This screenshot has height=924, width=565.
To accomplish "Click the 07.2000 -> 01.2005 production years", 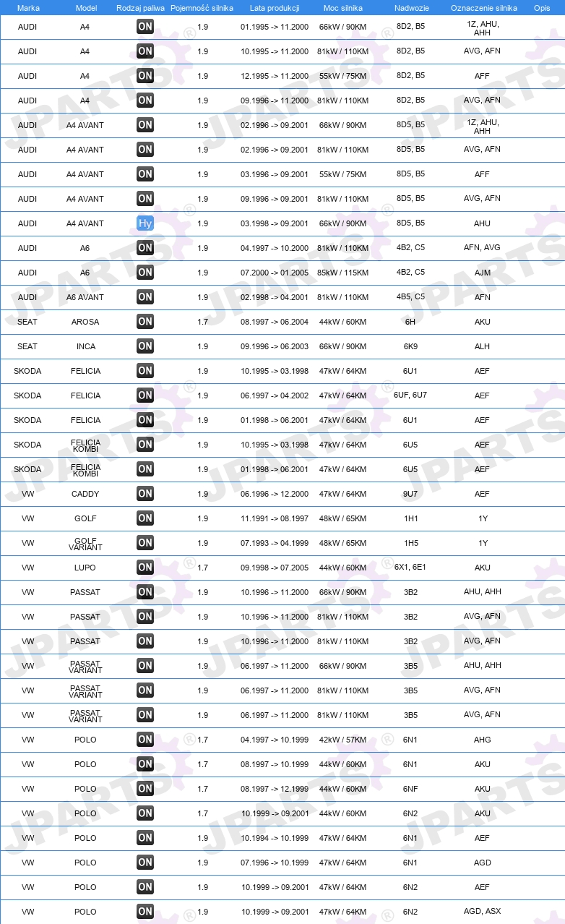I will point(275,273).
